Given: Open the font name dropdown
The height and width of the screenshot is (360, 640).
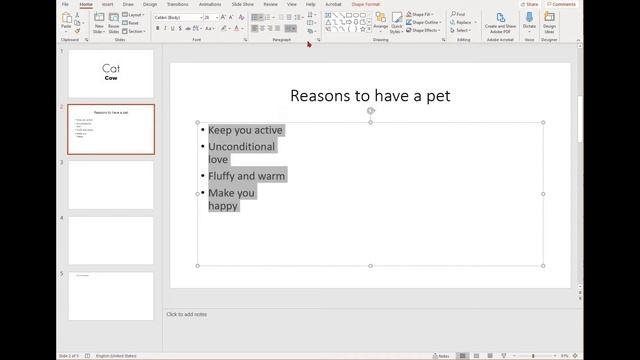Looking at the screenshot, I should point(201,18).
